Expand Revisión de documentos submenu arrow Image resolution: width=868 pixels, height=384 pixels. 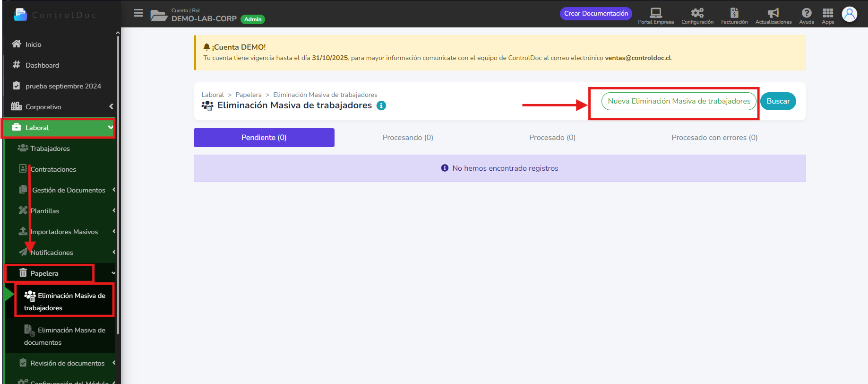(114, 363)
